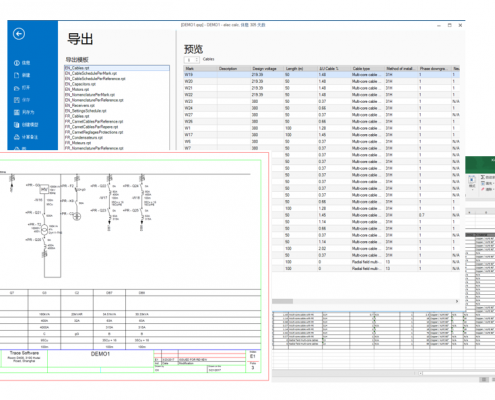Sort by Design voltage column header
Screen dimensions: 495x400
tap(267, 68)
